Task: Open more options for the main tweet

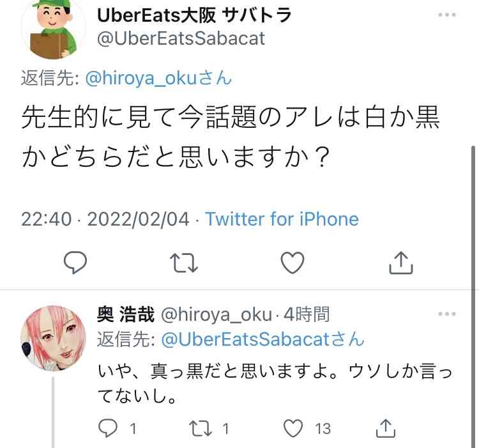Action: click(447, 14)
